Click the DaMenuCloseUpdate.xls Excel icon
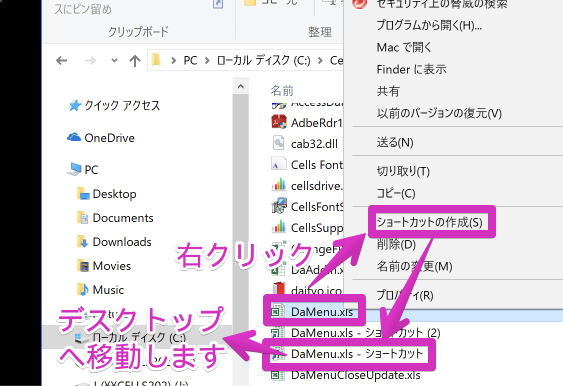 (x=278, y=375)
